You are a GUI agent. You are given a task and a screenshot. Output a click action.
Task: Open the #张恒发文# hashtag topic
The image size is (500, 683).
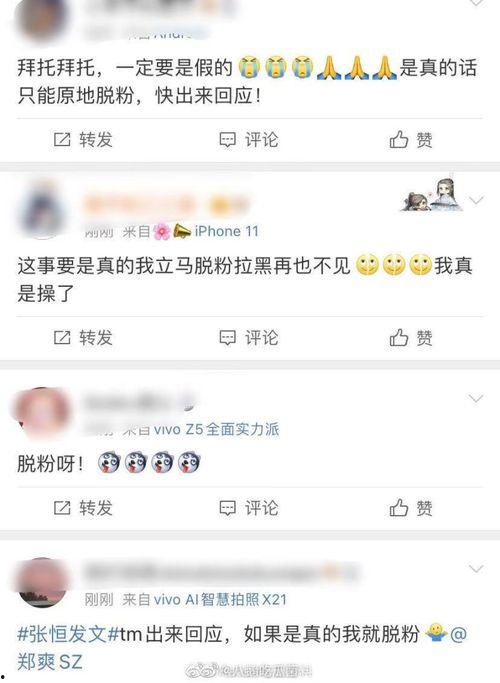pyautogui.click(x=68, y=634)
